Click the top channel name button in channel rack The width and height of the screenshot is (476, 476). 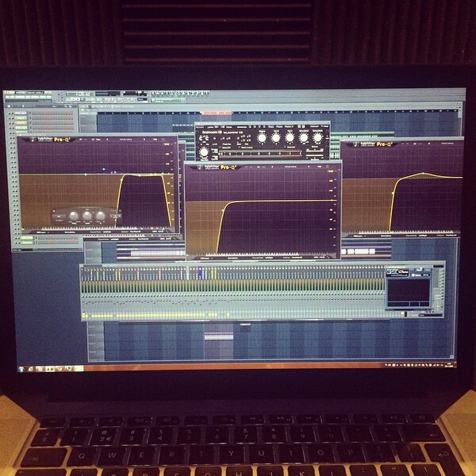coord(21,113)
